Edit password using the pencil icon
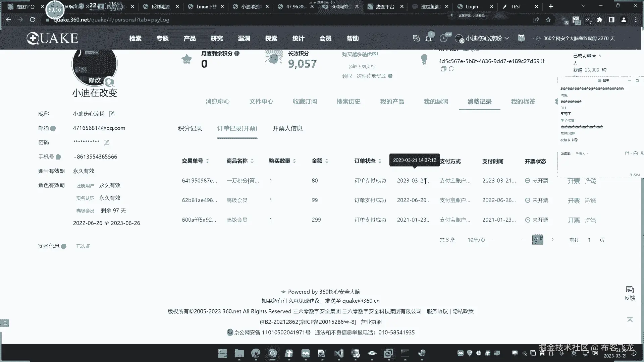The height and width of the screenshot is (362, 644). click(x=106, y=142)
